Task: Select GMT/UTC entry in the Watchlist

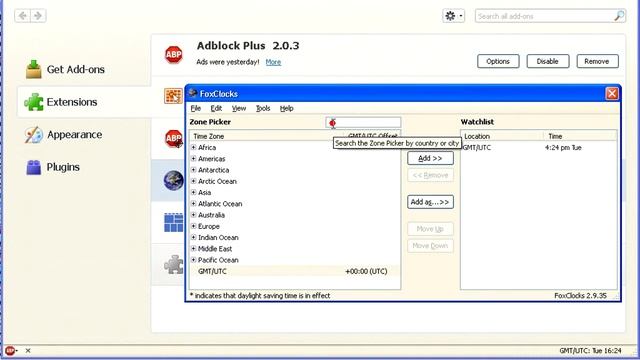Action: pos(538,147)
